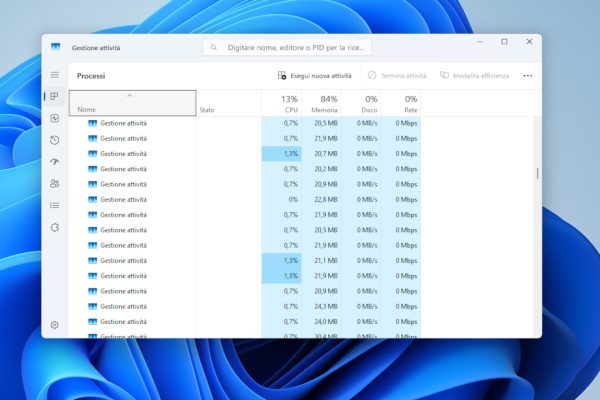This screenshot has height=400, width=600.
Task: Select Gestione attività row using 24,0 MB
Action: [x=245, y=322]
